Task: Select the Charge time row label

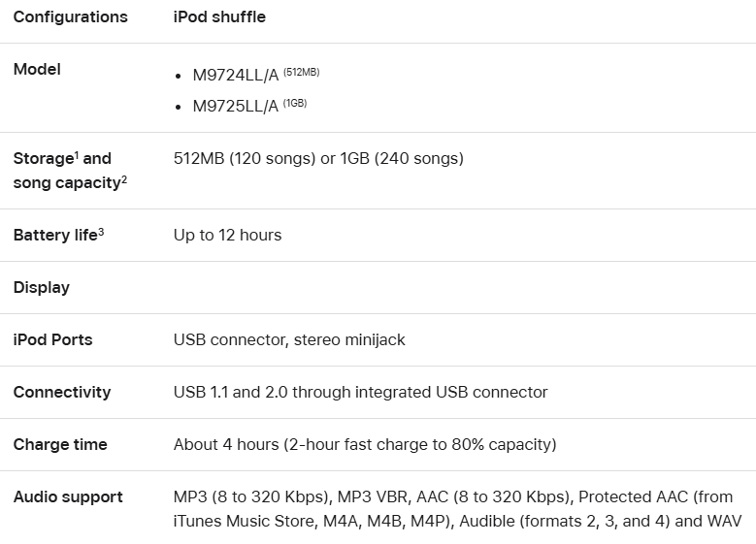Action: 60,444
